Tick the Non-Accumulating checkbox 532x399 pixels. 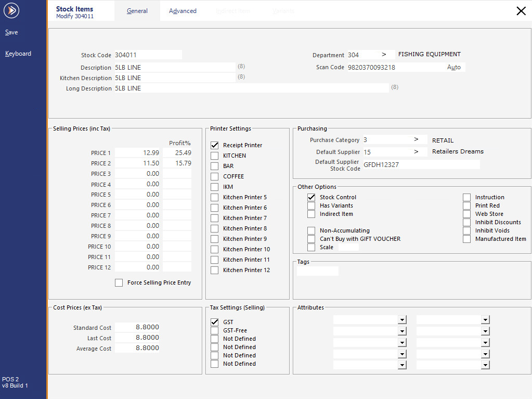[x=311, y=231]
